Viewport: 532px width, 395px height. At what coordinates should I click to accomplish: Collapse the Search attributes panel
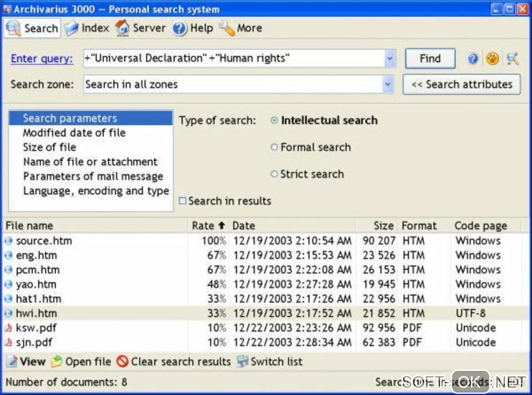point(462,84)
